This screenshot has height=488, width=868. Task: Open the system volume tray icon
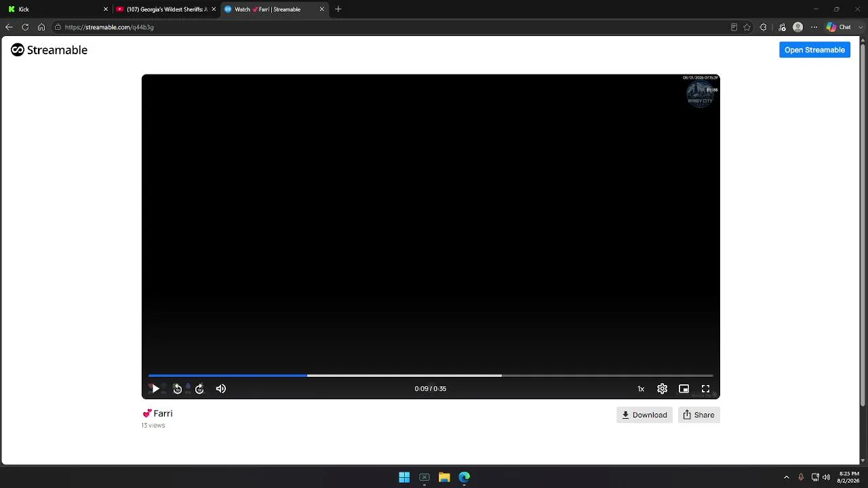(826, 477)
